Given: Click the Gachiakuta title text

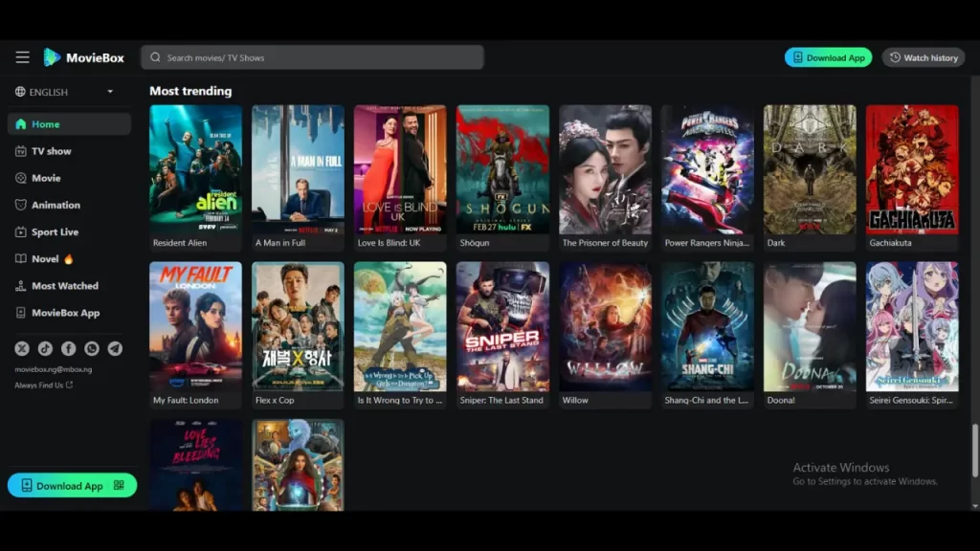Looking at the screenshot, I should coord(891,243).
